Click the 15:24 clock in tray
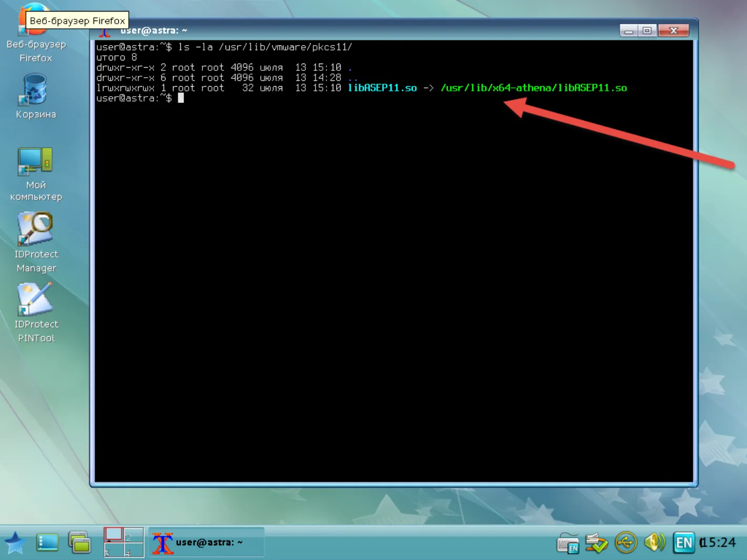Screen dimensions: 747x560 [x=718, y=543]
